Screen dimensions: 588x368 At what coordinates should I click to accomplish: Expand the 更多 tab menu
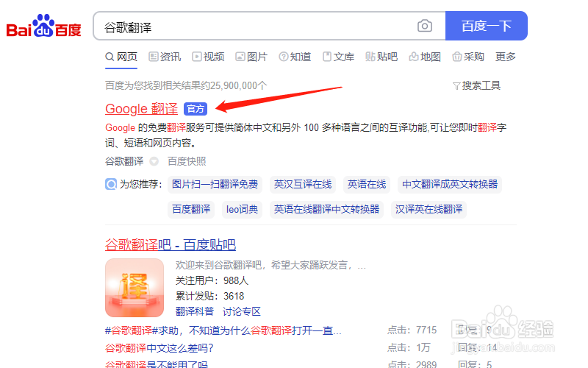click(506, 57)
